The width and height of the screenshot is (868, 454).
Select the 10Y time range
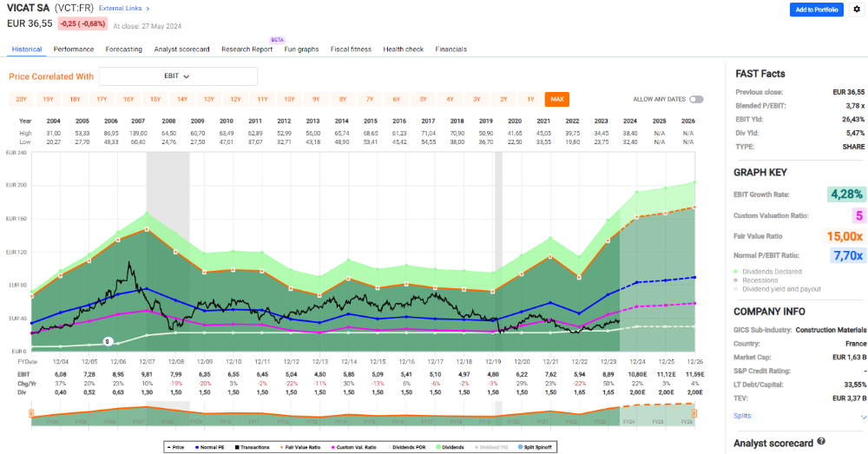289,99
